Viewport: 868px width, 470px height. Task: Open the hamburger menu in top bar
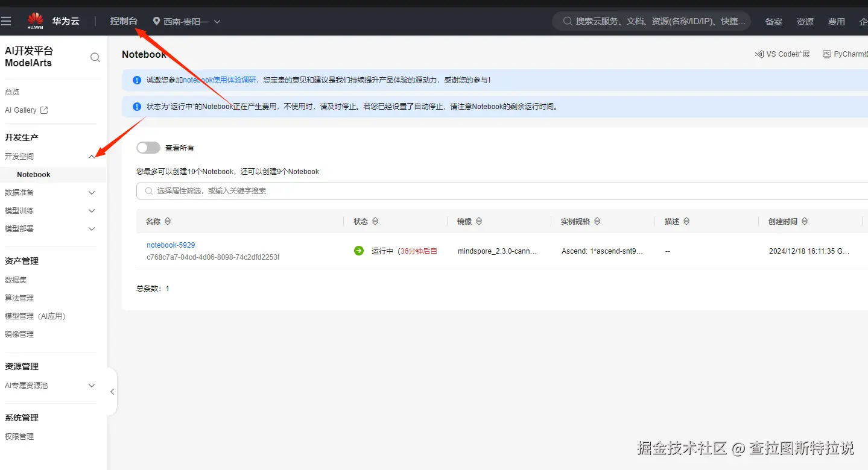pos(6,21)
